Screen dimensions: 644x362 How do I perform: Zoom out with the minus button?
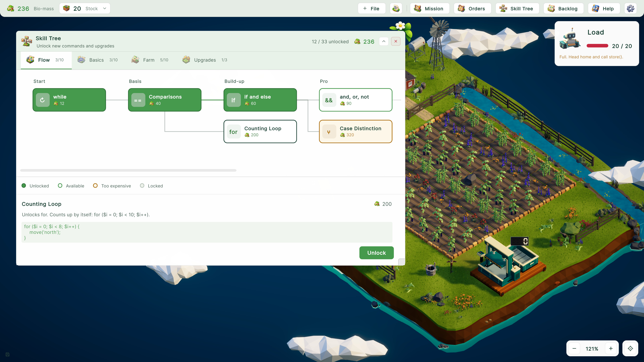click(574, 348)
